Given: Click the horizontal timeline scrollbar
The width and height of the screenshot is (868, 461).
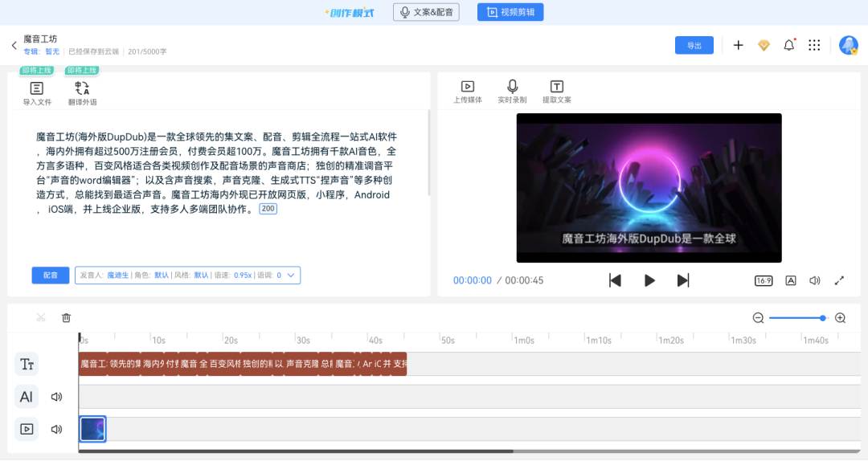Looking at the screenshot, I should pyautogui.click(x=296, y=451).
